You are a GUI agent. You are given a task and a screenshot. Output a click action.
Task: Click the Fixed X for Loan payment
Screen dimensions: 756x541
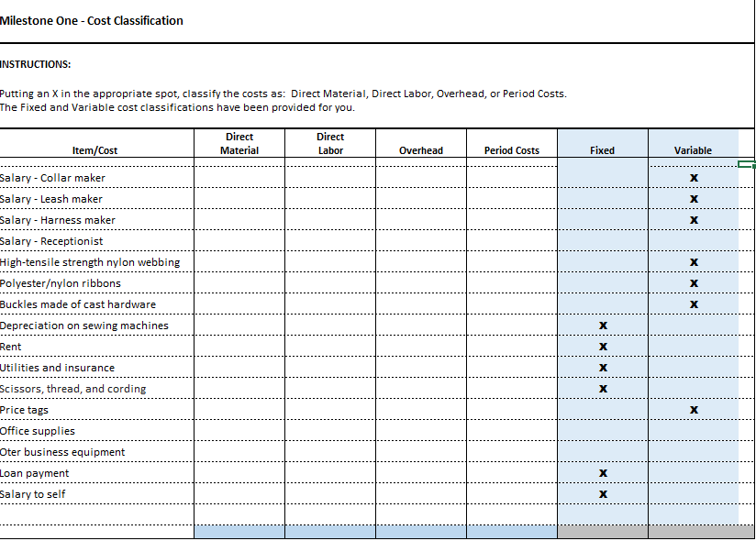(x=603, y=473)
